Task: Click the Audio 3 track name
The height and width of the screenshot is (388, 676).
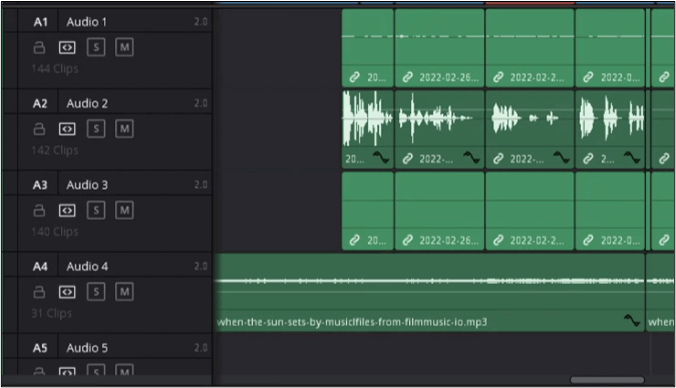Action: pyautogui.click(x=87, y=185)
